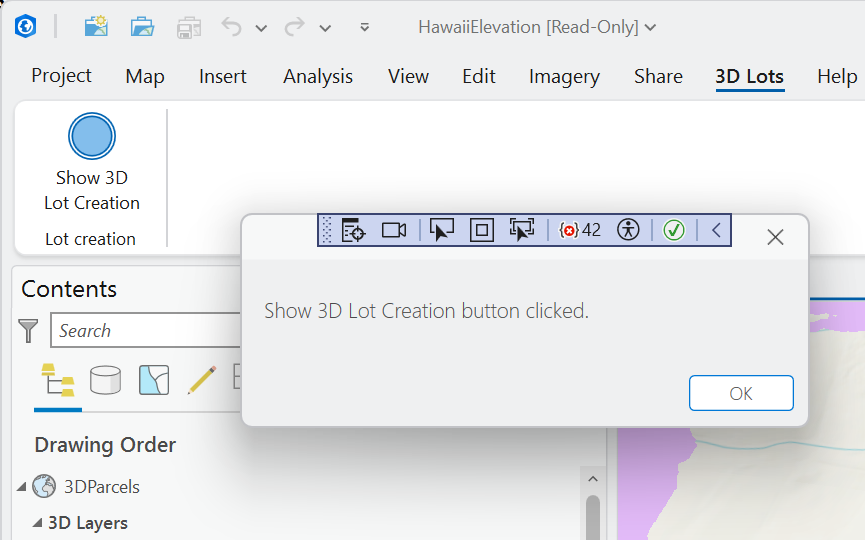
Task: Collapse the debug toolbar with the chevron
Action: coord(716,230)
